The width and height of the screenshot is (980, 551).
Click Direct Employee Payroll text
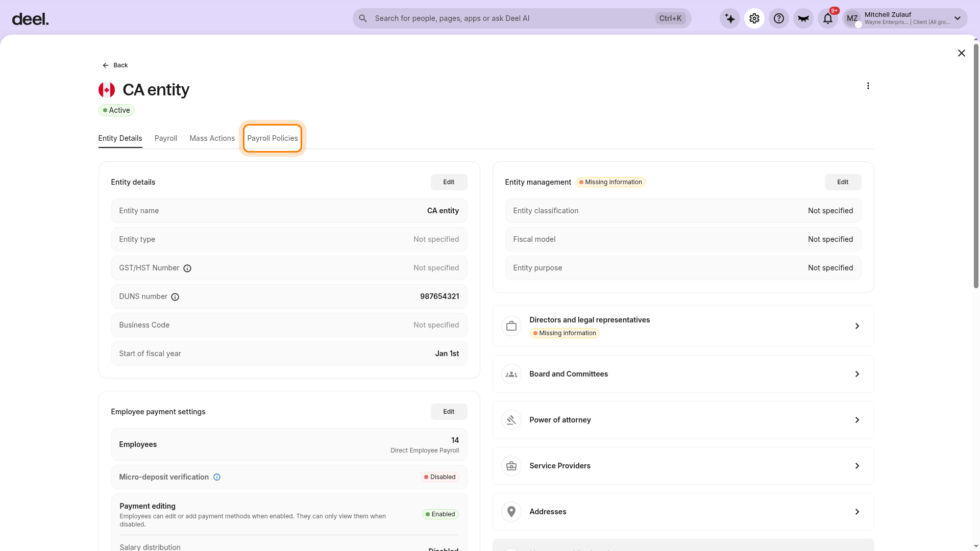[x=425, y=450]
